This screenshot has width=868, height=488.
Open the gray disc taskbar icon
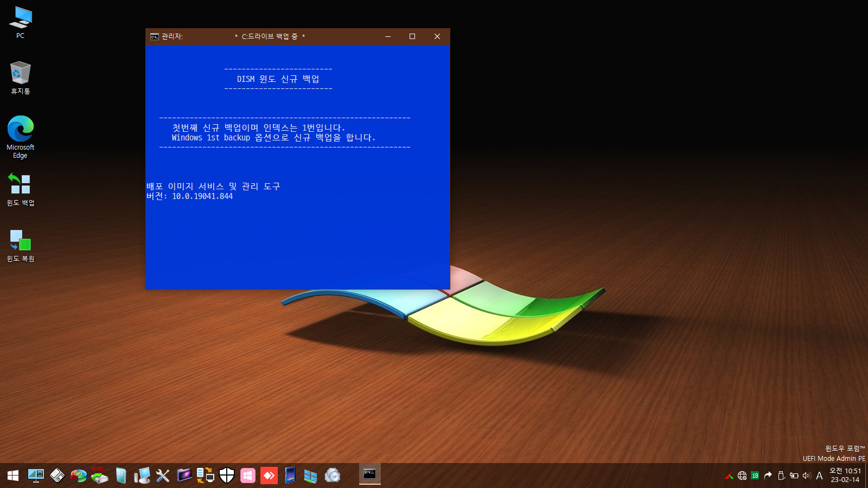pyautogui.click(x=333, y=476)
